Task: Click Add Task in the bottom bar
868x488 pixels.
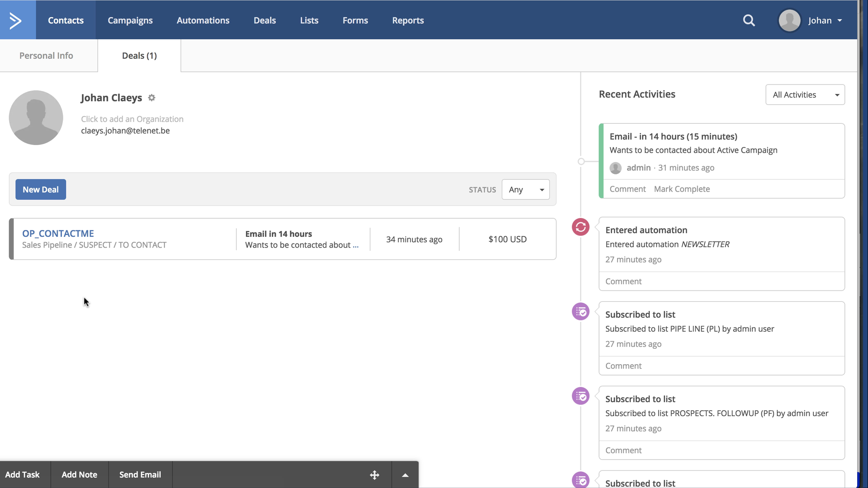Action: click(x=23, y=475)
